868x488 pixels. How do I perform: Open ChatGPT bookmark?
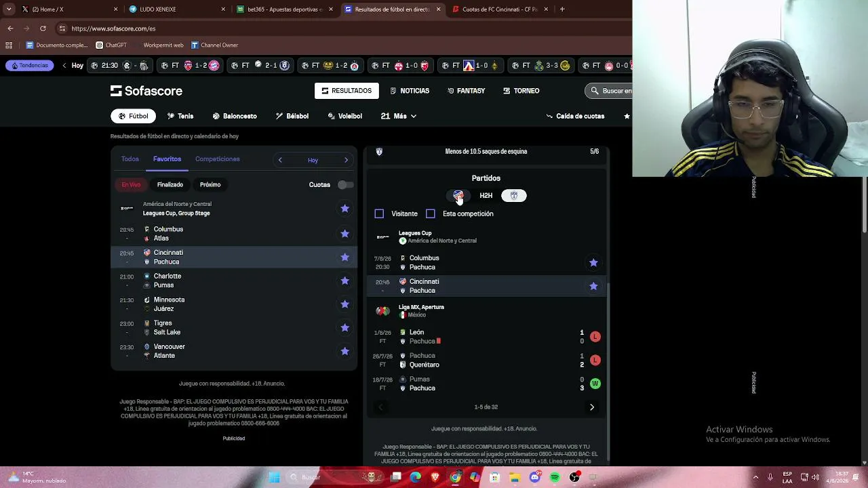click(x=111, y=45)
